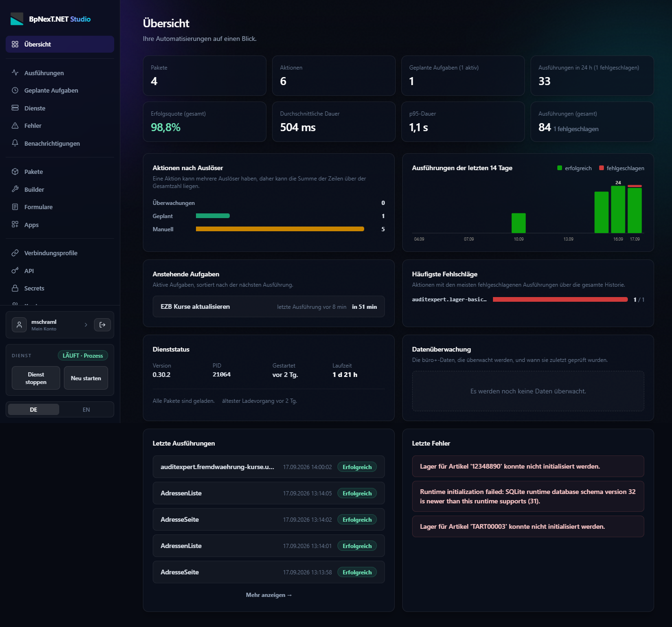672x627 pixels.
Task: Click the Ausführungen activity pulse icon
Action: coord(15,73)
